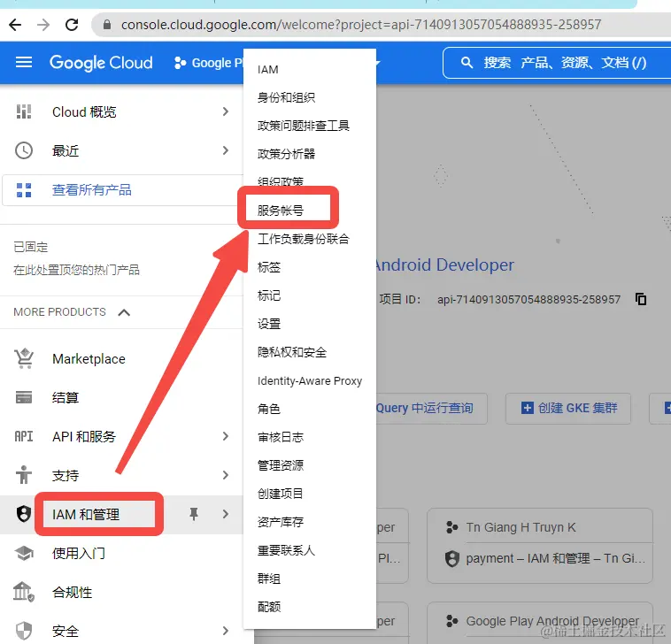Select 服务帐号 menu item
Image resolution: width=671 pixels, height=644 pixels.
point(281,211)
